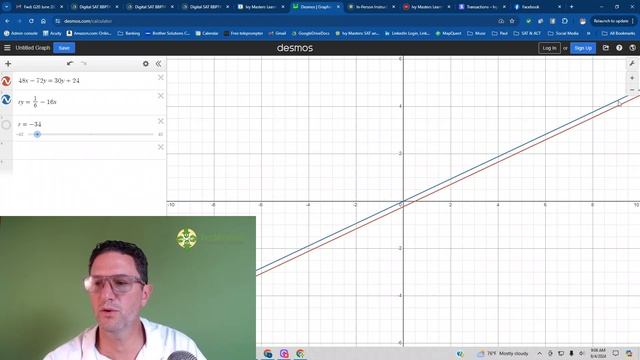Screen dimensions: 640x360
Task: Open the Desmos Help question mark icon
Action: pos(619,48)
